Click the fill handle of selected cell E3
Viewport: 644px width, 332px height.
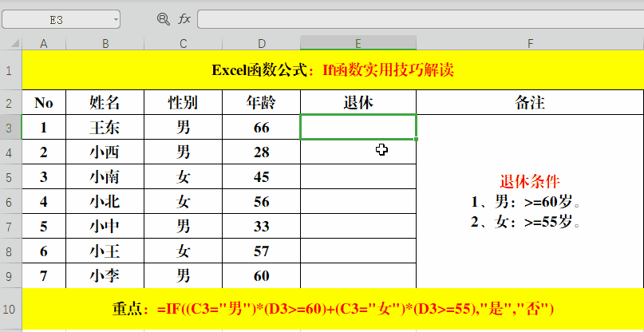pos(416,140)
